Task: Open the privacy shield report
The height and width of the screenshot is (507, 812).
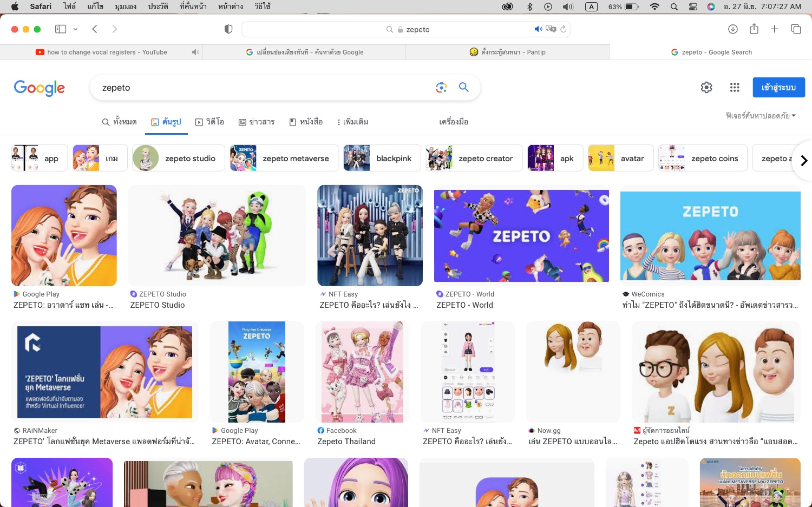Action: pos(228,29)
